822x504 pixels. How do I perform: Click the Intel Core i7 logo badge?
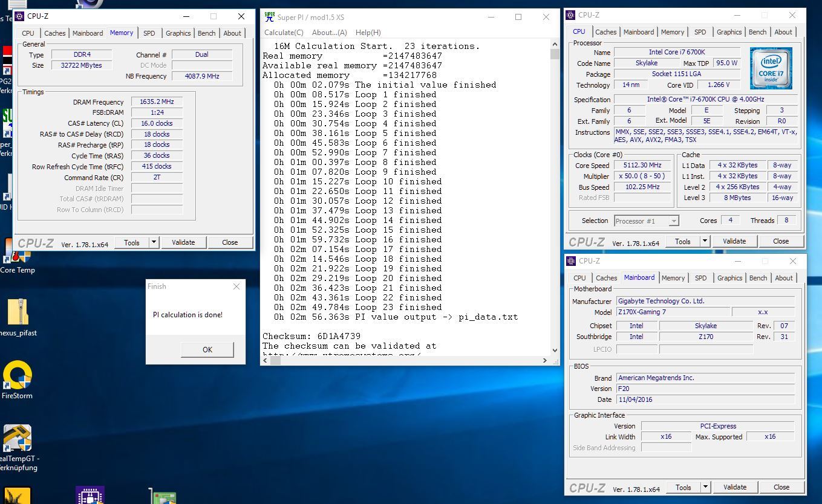(771, 68)
